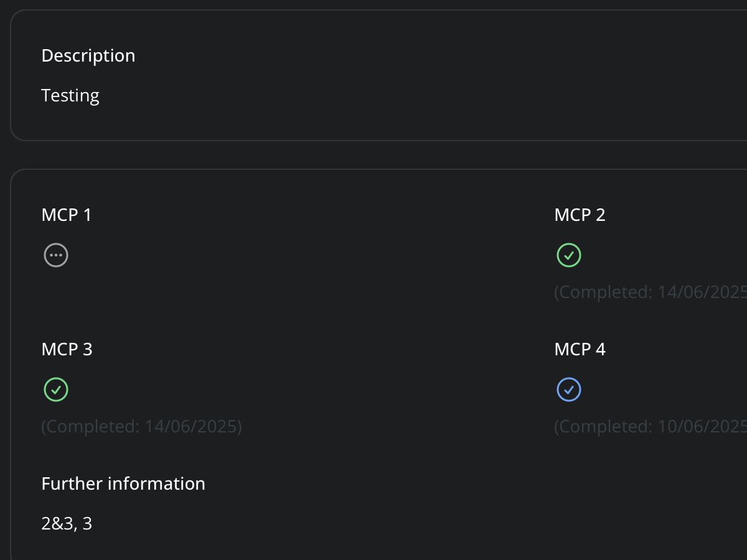Screen dimensions: 747x560
Task: Click empty area right of MCP 1 icon
Action: coord(280,255)
